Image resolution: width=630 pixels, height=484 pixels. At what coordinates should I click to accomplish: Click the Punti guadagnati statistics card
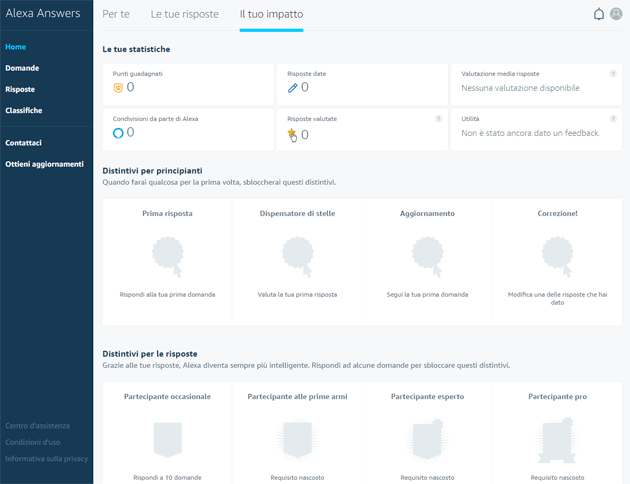pyautogui.click(x=188, y=82)
